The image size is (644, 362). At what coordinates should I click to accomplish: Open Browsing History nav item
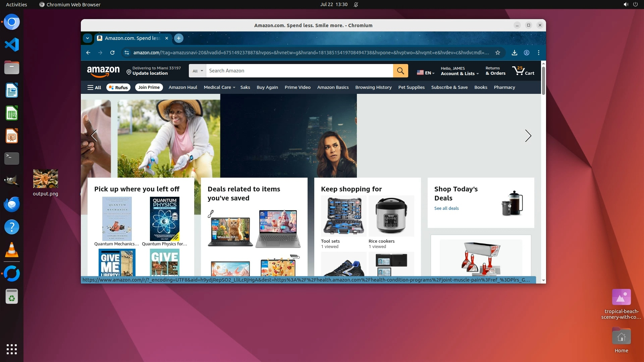point(373,87)
